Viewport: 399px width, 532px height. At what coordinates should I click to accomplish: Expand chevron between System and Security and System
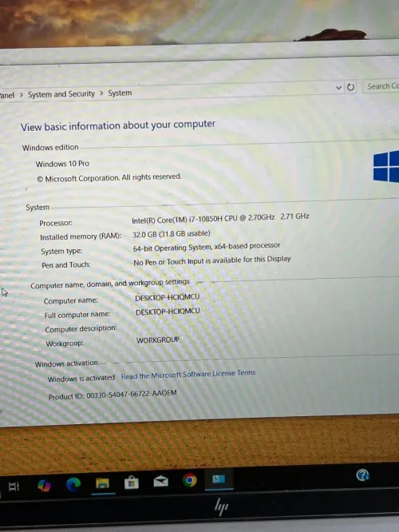coord(101,93)
